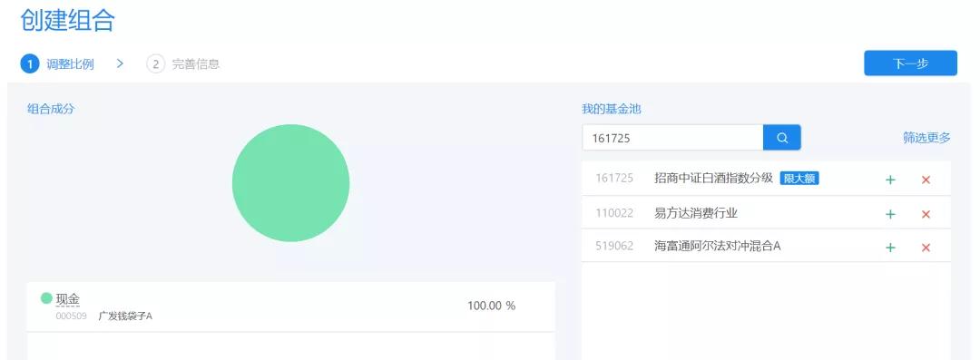Viewport: 980px width, 360px height.
Task: Click the step 2 circle icon
Action: (x=156, y=63)
